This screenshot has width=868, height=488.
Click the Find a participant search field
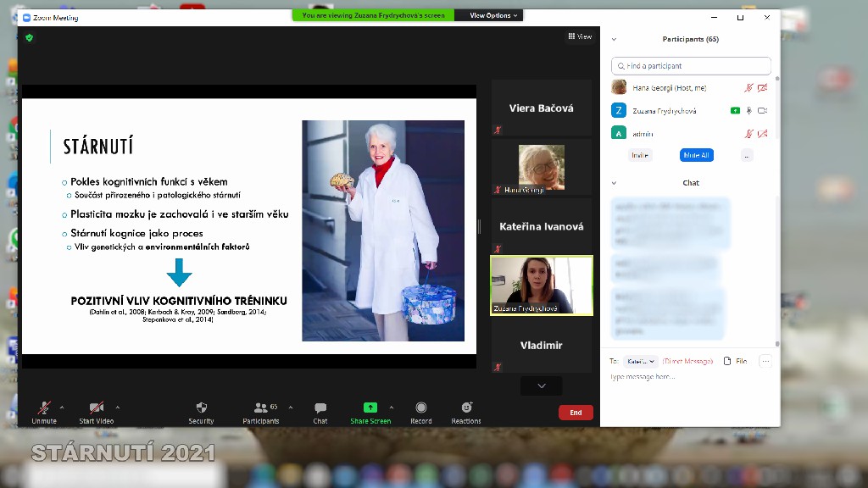point(692,66)
